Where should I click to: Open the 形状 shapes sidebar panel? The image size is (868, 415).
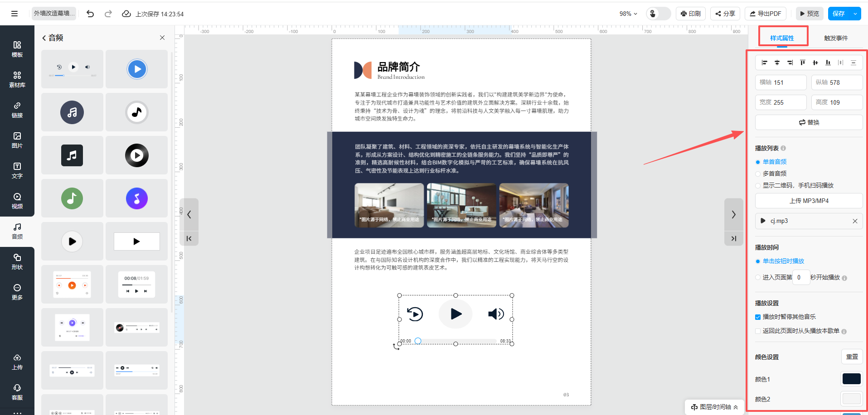coord(17,261)
